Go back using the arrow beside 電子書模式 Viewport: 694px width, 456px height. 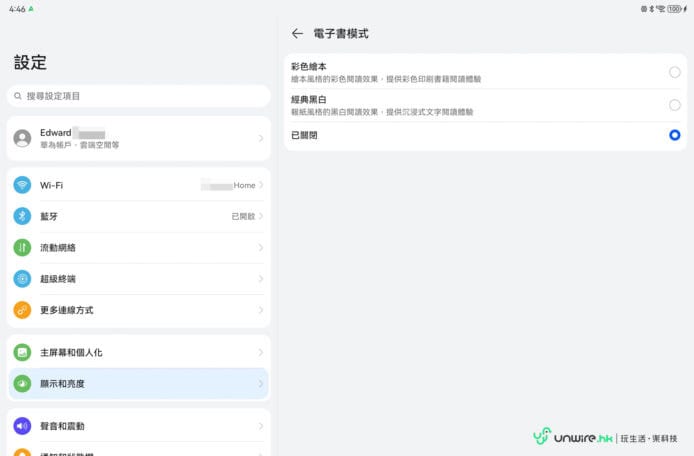(297, 34)
